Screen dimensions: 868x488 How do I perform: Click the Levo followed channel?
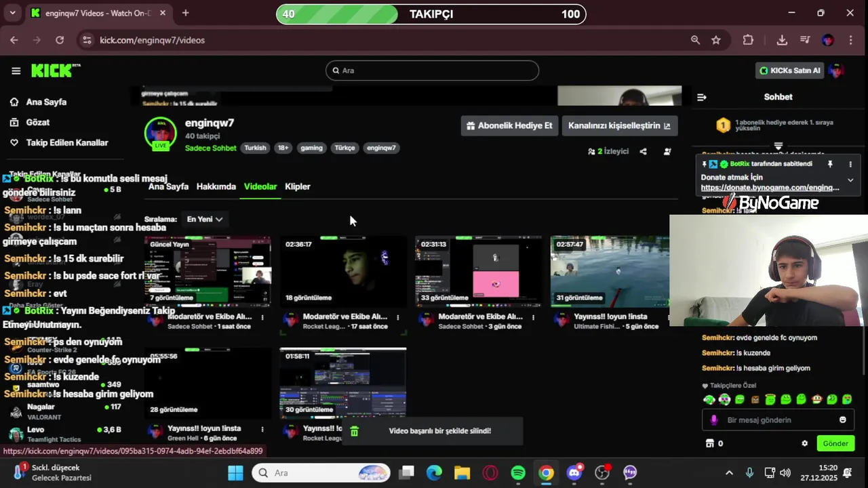point(64,434)
